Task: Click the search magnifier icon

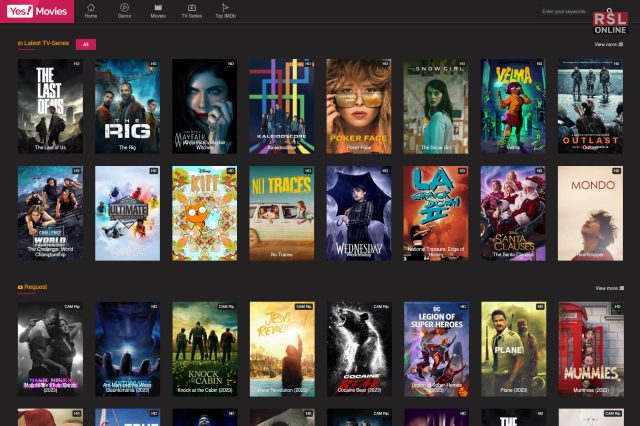Action: pyautogui.click(x=609, y=10)
